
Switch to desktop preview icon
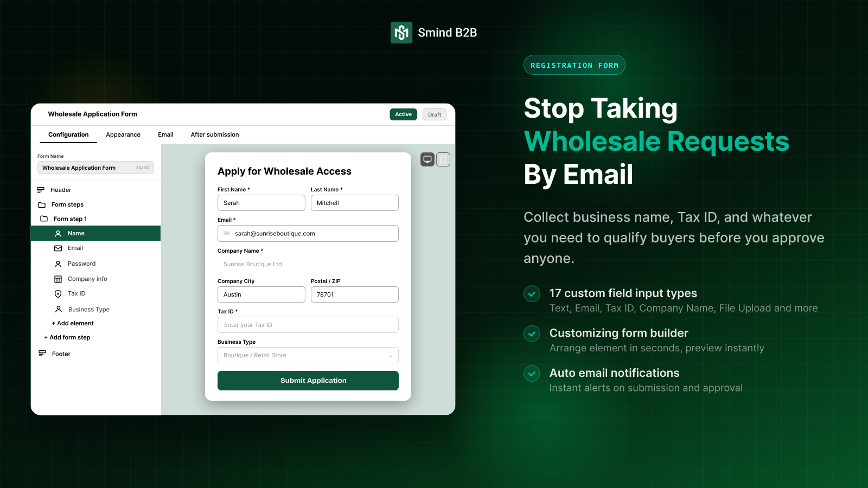(x=427, y=159)
